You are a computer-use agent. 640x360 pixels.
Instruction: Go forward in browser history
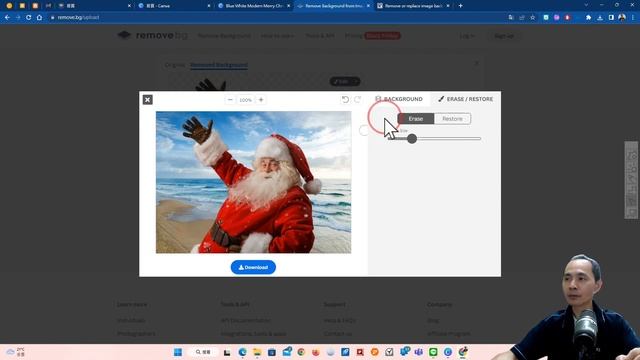pos(18,18)
